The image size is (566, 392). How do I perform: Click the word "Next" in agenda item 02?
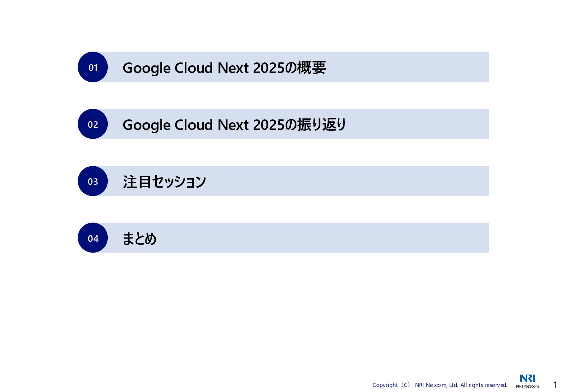tap(233, 125)
